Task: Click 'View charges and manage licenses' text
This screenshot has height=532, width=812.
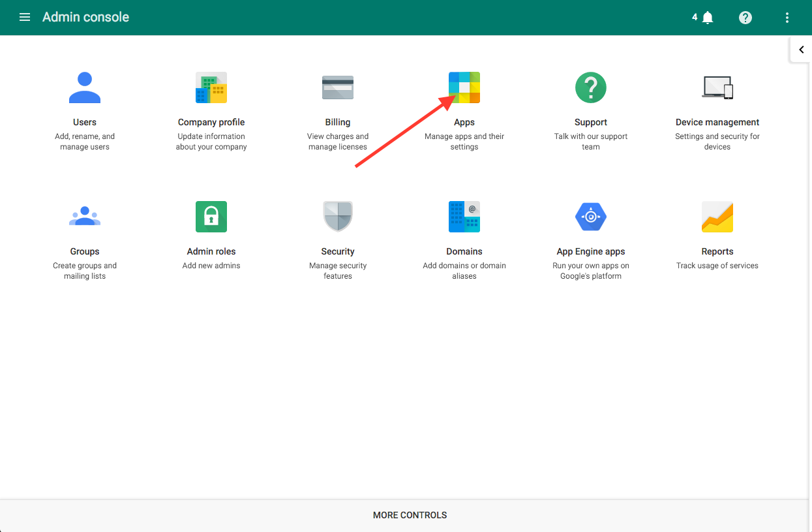Action: pyautogui.click(x=338, y=142)
